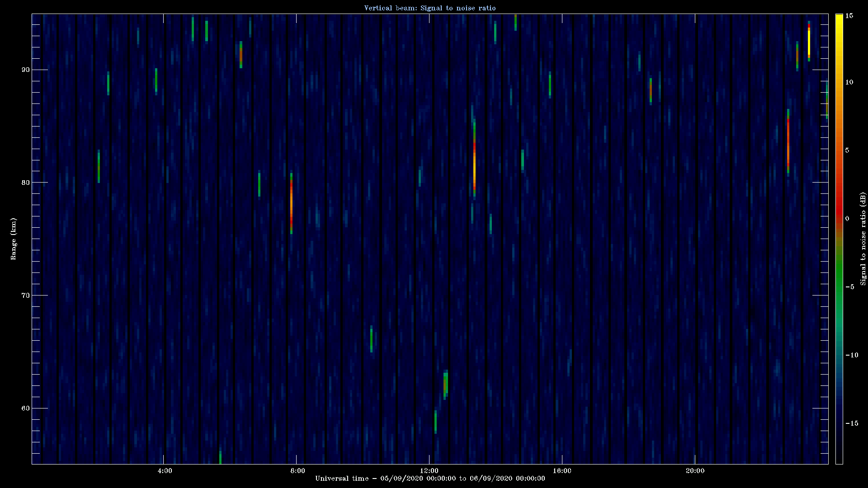Click the 4:00 time axis label
The image size is (868, 488).
[165, 470]
